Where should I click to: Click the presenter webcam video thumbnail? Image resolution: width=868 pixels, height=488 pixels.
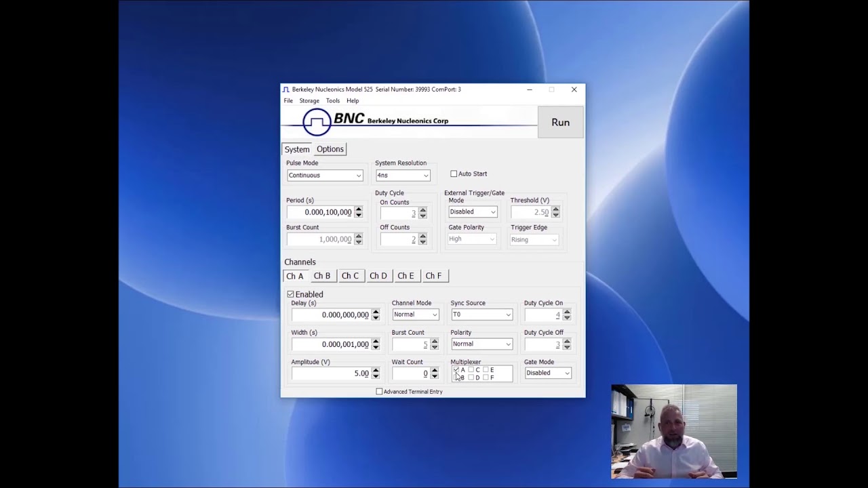(x=674, y=432)
